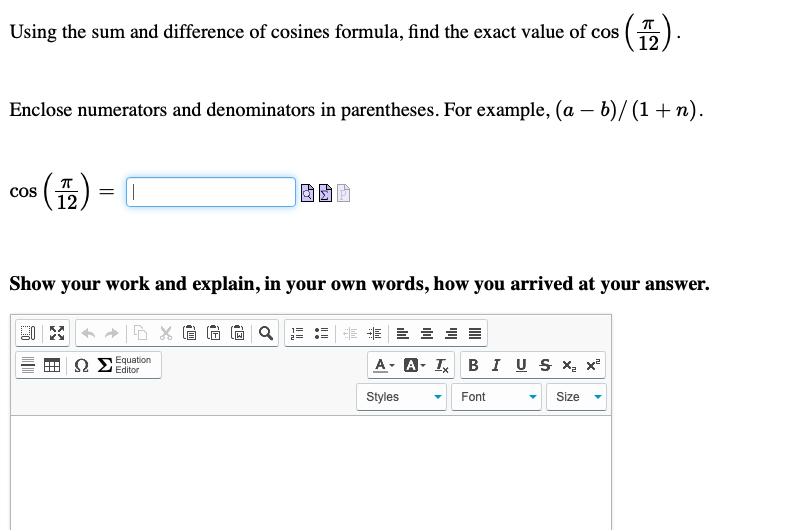The width and height of the screenshot is (807, 530).
Task: Open the Omega special character picker
Action: [81, 365]
